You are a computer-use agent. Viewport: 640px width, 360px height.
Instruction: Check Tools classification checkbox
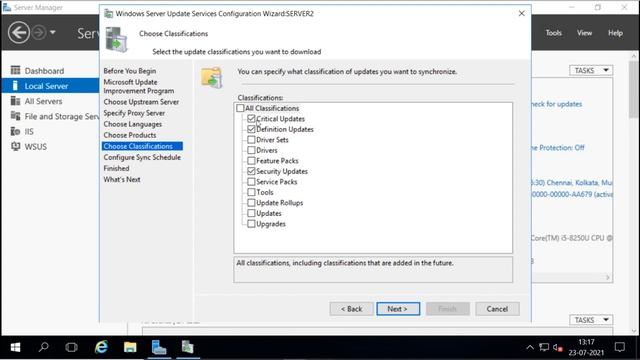[x=251, y=192]
